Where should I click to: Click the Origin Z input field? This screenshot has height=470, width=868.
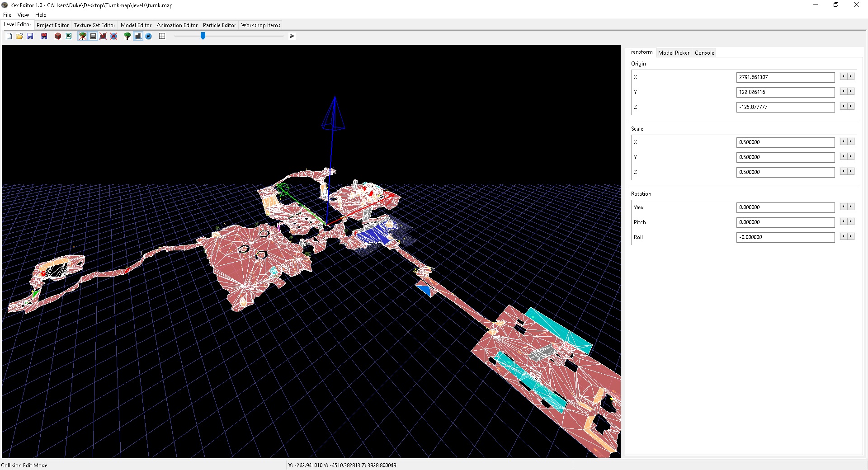(x=785, y=107)
